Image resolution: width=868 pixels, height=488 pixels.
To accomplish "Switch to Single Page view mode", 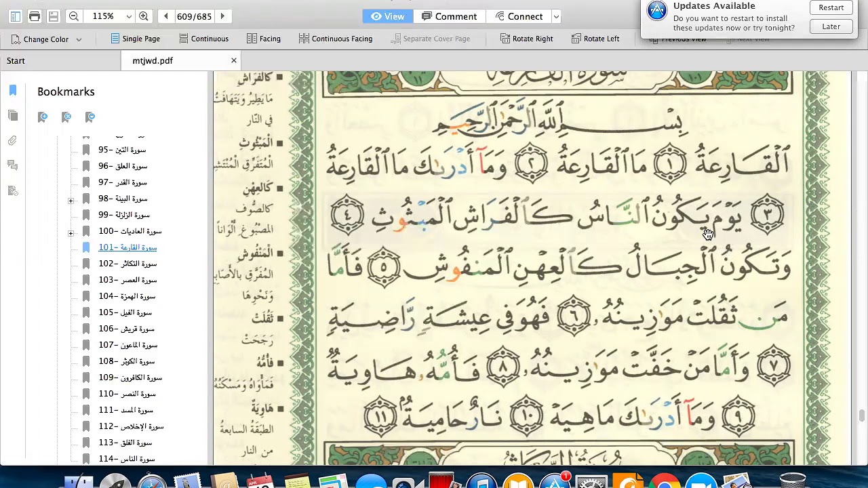I will [135, 39].
